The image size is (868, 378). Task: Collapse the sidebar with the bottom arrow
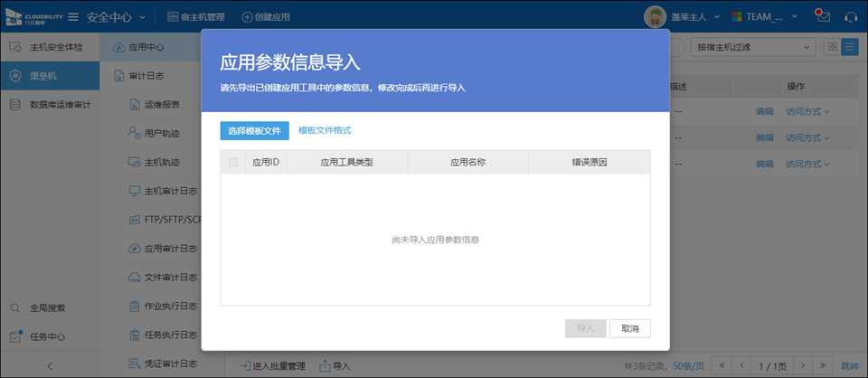point(49,365)
